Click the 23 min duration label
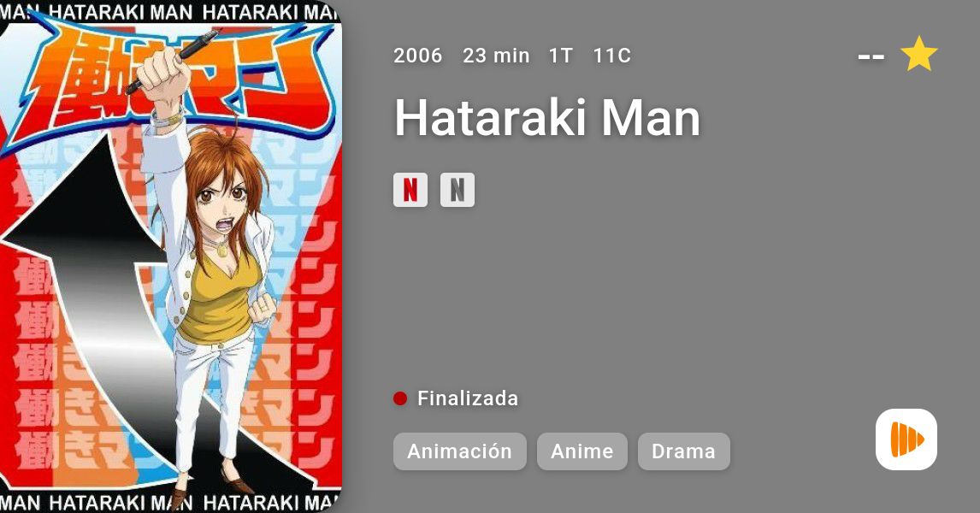Image resolution: width=980 pixels, height=513 pixels. [496, 56]
